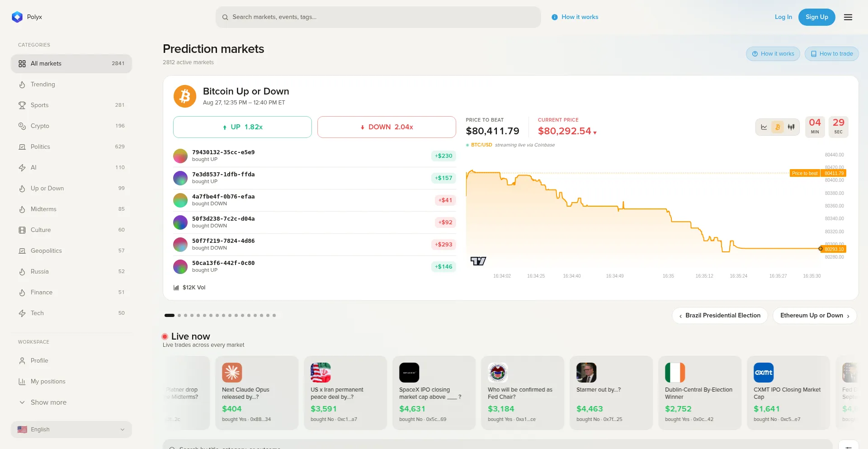Open the SpaceX IPO logo thumbnail
Image resolution: width=868 pixels, height=449 pixels.
point(409,373)
